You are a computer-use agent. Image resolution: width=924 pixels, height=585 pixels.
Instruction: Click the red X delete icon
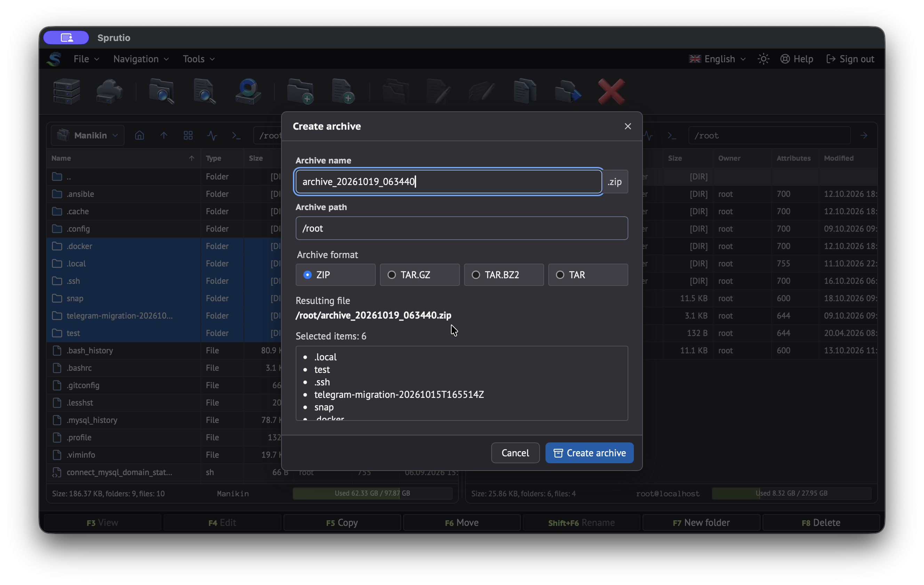pyautogui.click(x=611, y=91)
